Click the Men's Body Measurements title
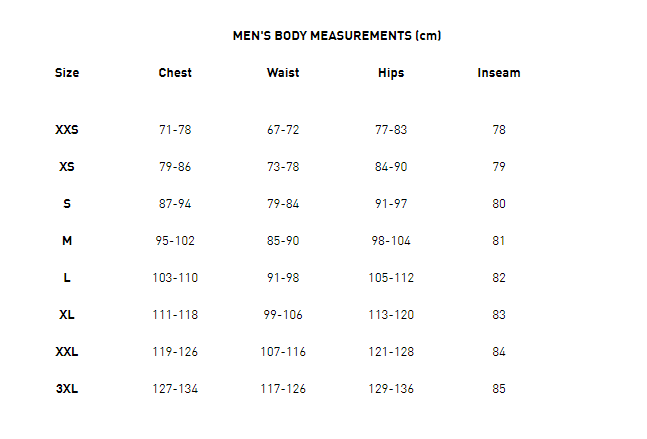Screen dimensions: 647x439 coord(337,36)
